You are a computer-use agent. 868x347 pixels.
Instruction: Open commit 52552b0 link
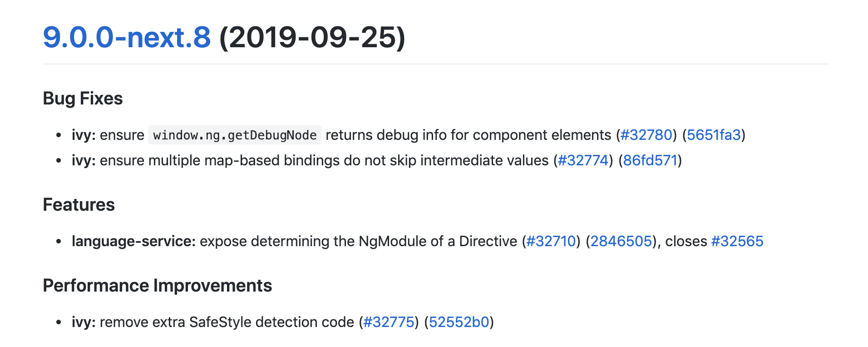click(459, 322)
